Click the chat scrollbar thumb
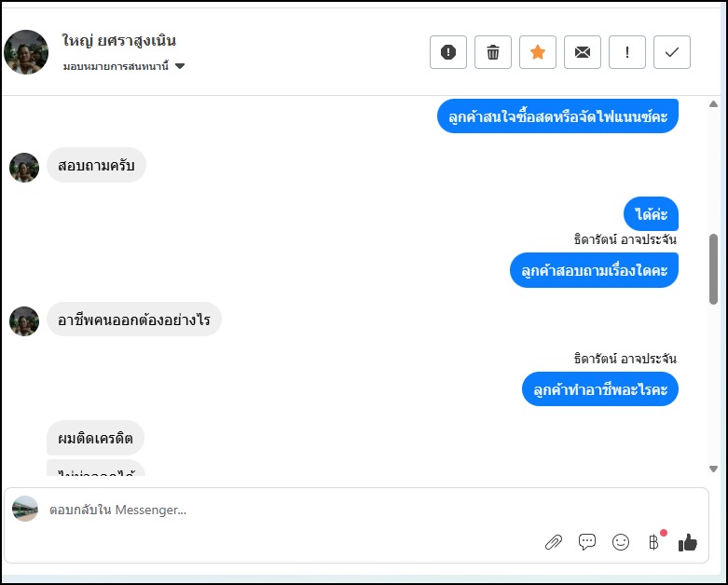The image size is (728, 585). pos(714,268)
